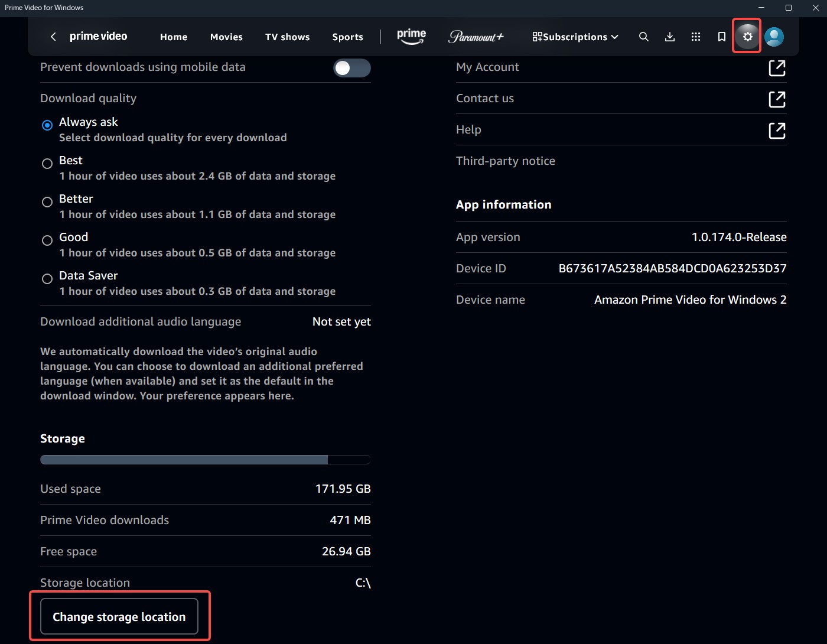Screen dimensions: 827x644
Task: Open the Help external link icon
Action: tap(777, 131)
